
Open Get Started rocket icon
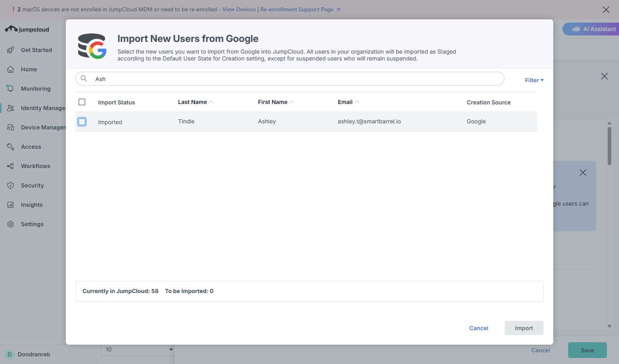click(11, 50)
